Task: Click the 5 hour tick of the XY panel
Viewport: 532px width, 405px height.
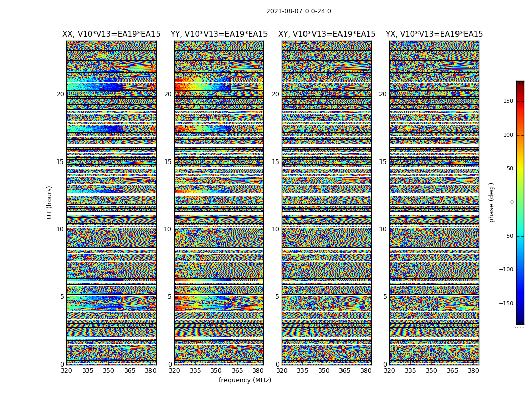Action: tap(278, 297)
